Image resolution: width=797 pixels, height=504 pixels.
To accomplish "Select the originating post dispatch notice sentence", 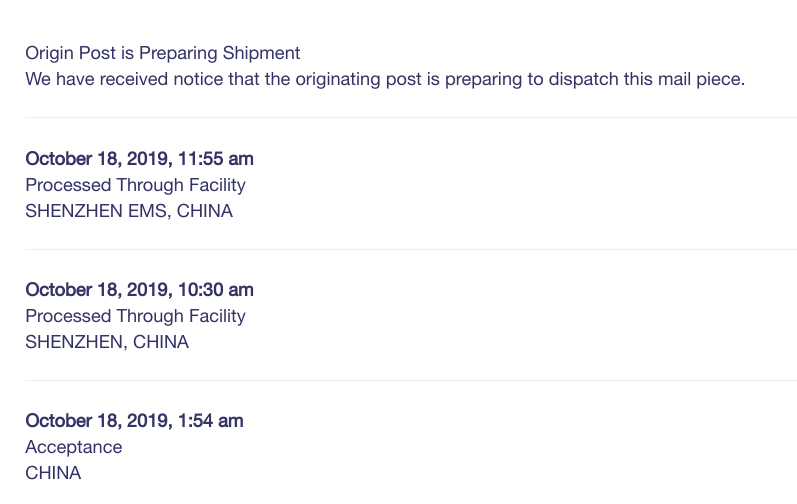I will [385, 79].
